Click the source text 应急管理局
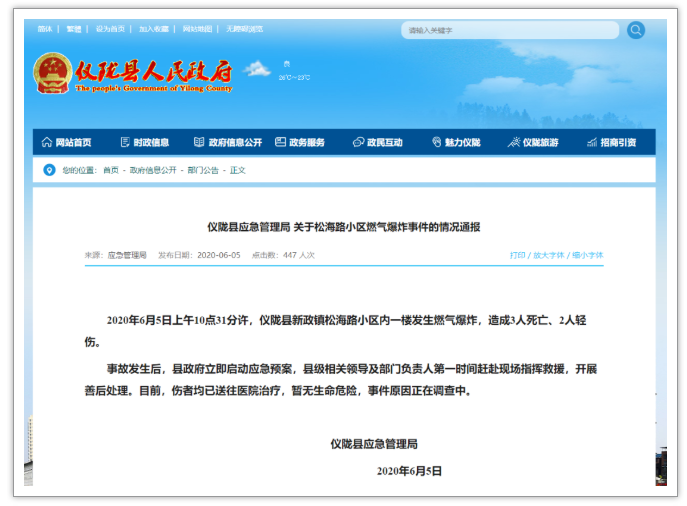Viewport: 687px width, 506px height. pyautogui.click(x=127, y=255)
